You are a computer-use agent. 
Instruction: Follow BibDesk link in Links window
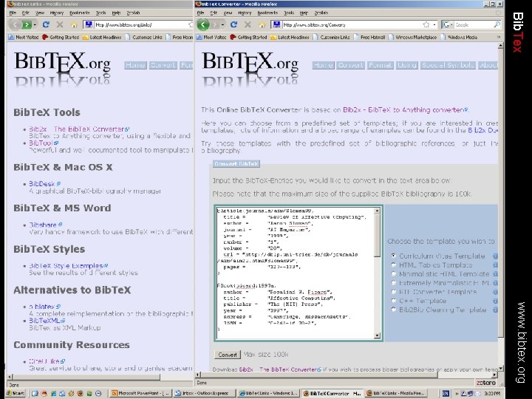[x=41, y=183]
